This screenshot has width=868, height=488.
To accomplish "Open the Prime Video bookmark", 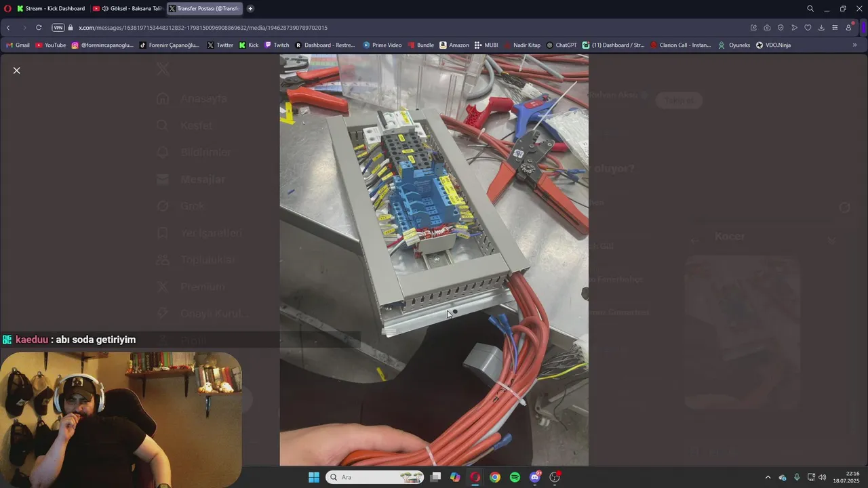I will point(382,45).
